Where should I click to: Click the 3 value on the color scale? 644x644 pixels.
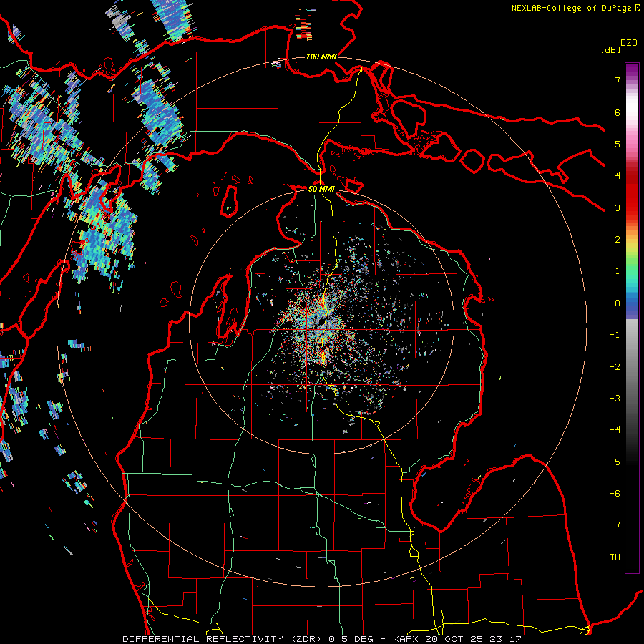pos(618,208)
